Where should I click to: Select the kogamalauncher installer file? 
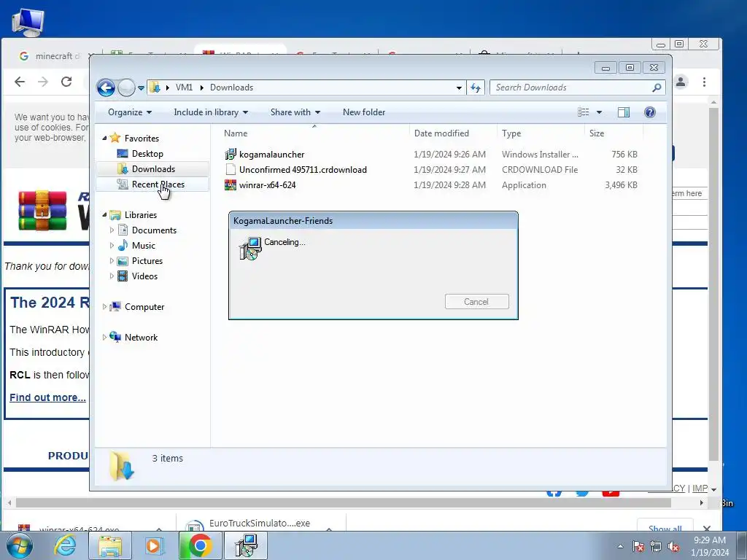pos(271,155)
